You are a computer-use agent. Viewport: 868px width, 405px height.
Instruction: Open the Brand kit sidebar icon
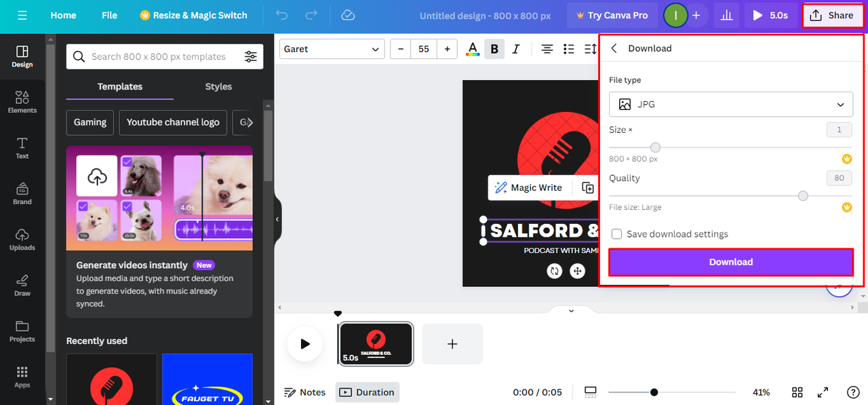(22, 193)
